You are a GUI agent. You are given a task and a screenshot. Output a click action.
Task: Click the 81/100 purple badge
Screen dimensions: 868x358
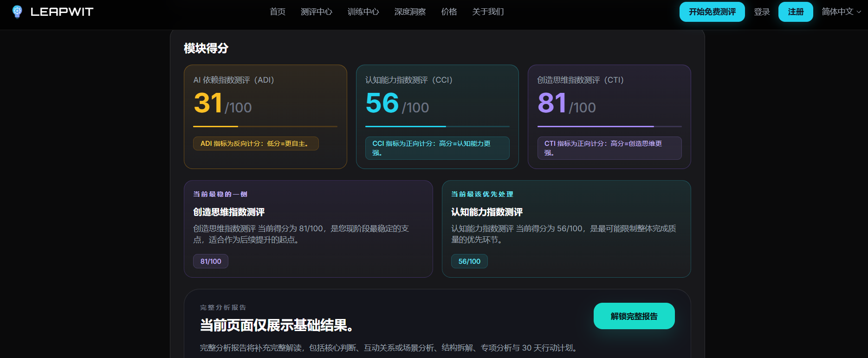pos(211,261)
